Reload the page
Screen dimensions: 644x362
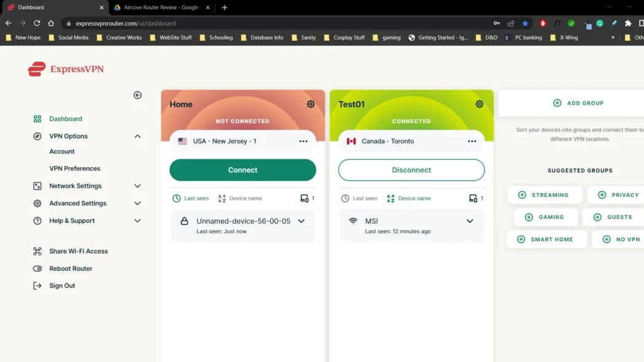(37, 23)
